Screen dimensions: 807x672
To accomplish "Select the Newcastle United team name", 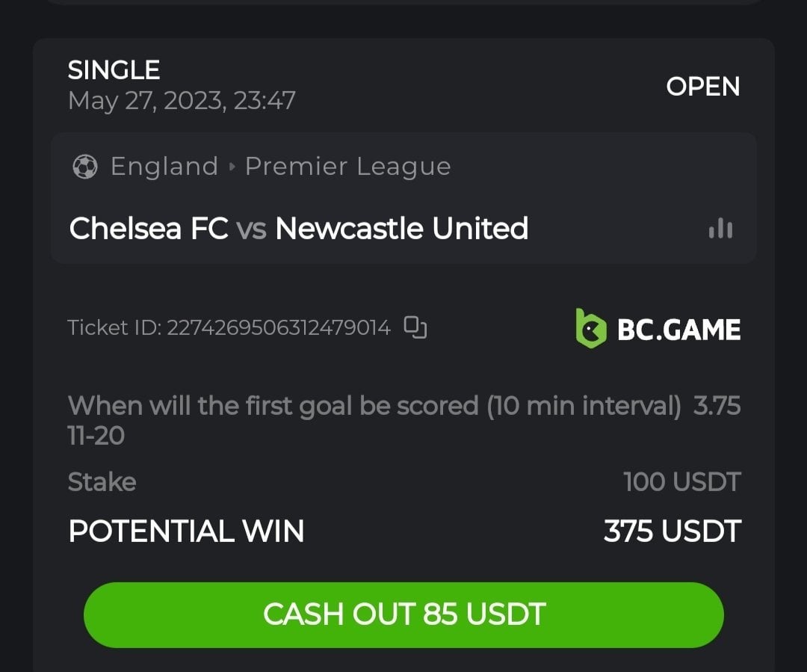I will pos(401,228).
